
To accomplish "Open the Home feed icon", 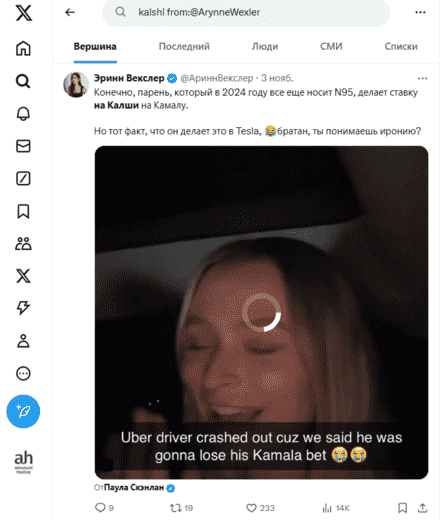I will coord(23,48).
